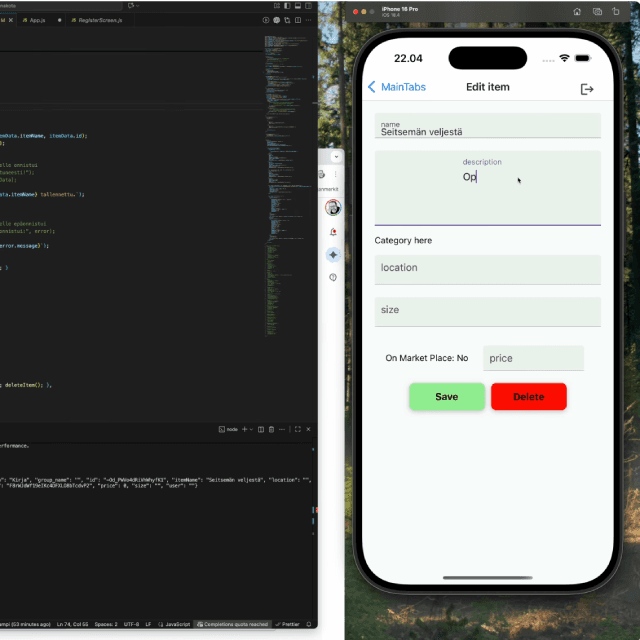Kill terminal with the trash icon
Image resolution: width=640 pixels, height=640 pixels.
click(x=271, y=429)
